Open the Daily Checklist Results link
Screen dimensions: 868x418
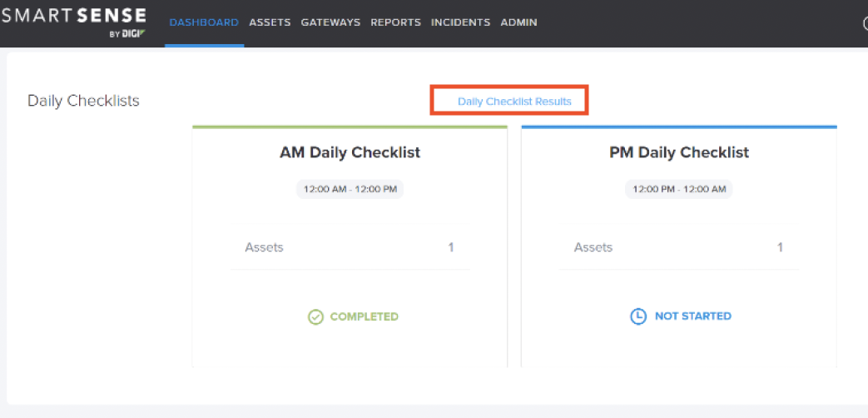coord(514,102)
